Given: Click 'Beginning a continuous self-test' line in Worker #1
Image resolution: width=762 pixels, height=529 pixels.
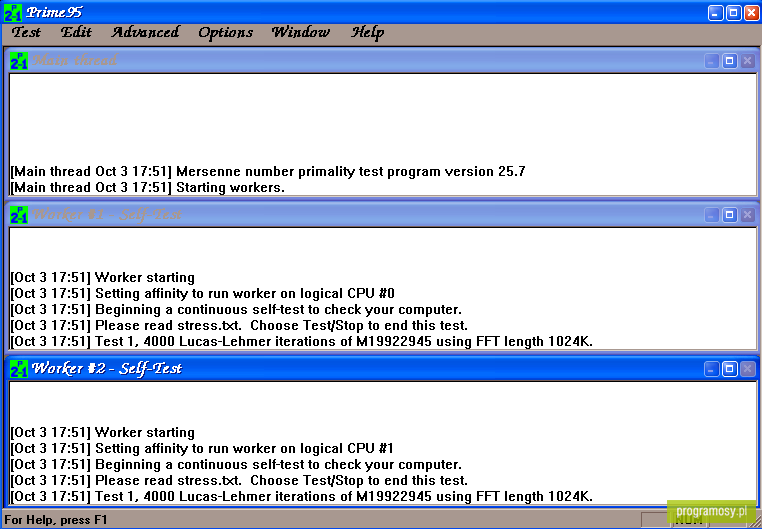Looking at the screenshot, I should [236, 310].
